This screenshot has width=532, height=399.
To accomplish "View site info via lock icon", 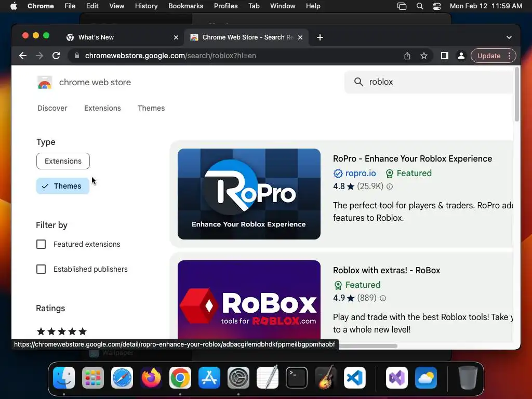I will (77, 56).
